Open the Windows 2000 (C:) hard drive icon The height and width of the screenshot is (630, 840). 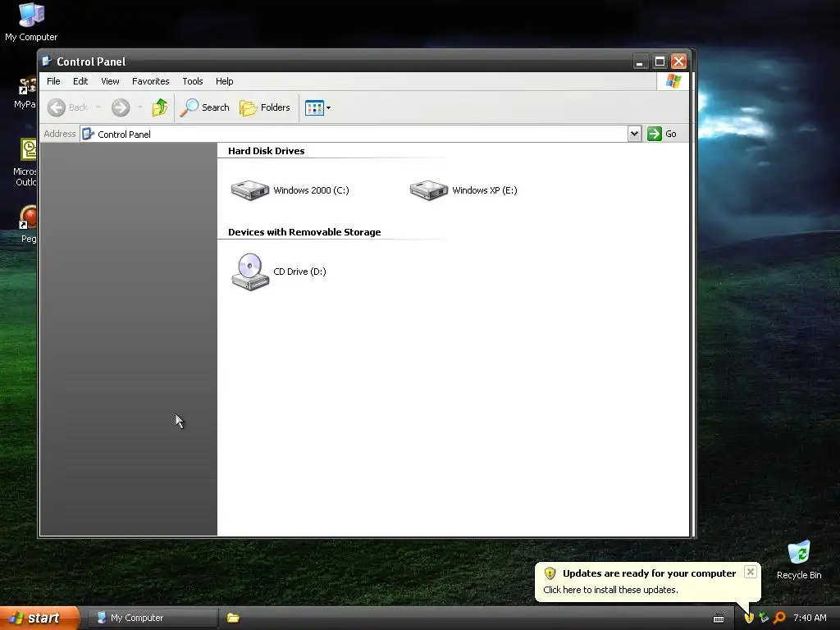249,190
